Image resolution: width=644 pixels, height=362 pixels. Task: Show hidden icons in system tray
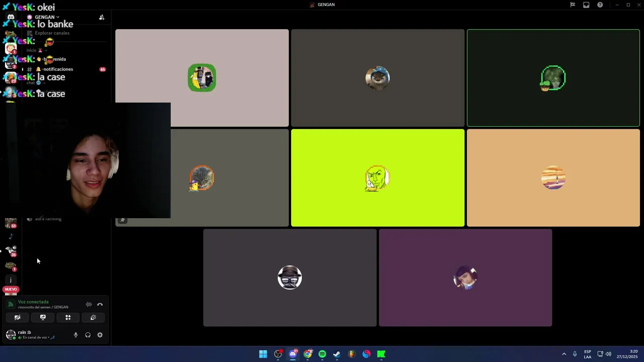tap(564, 354)
